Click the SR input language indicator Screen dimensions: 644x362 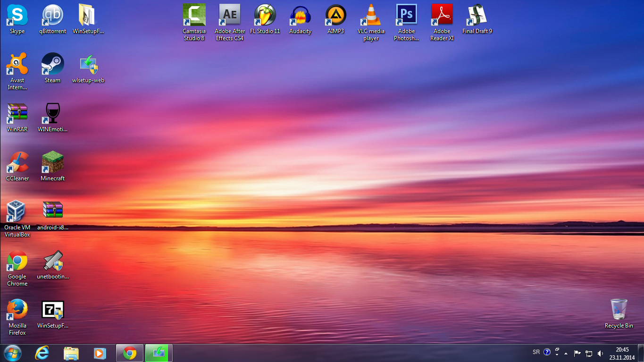(536, 352)
